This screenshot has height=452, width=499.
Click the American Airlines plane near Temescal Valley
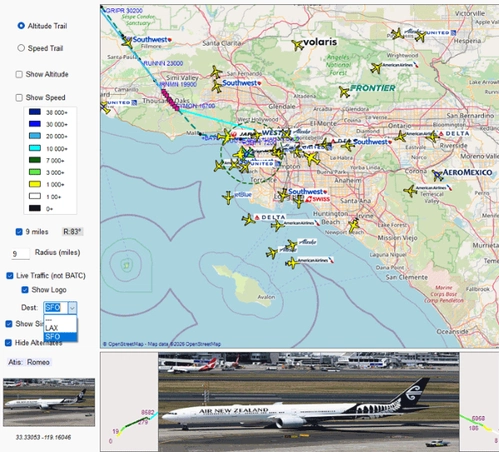(x=410, y=191)
